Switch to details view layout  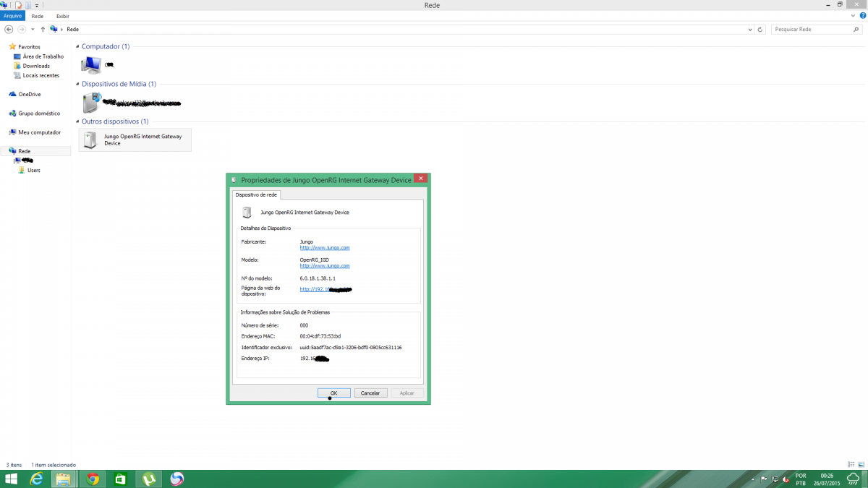click(x=851, y=464)
